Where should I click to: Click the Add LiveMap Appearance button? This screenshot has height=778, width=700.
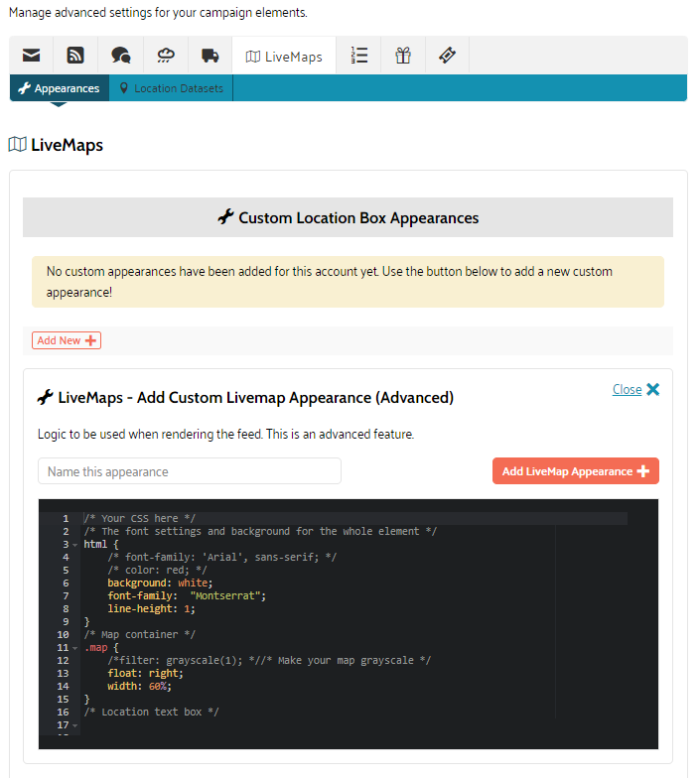pyautogui.click(x=575, y=471)
